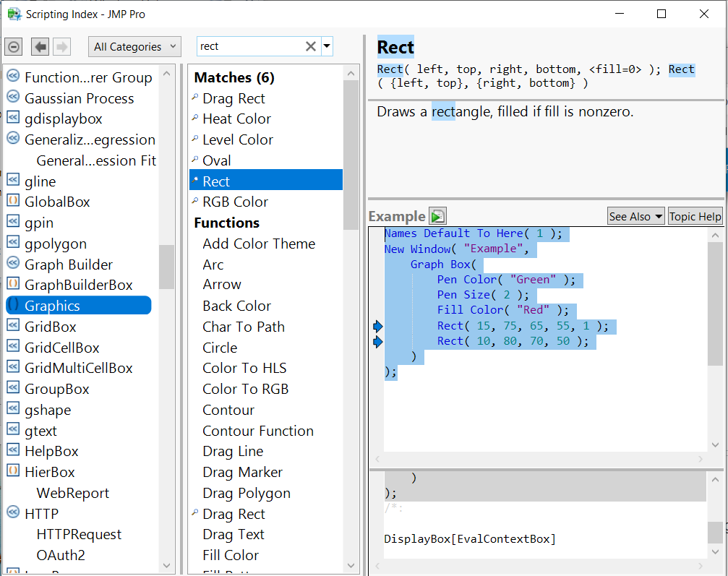Click the icon beside GroupBox
This screenshot has width=728, height=576.
[14, 387]
